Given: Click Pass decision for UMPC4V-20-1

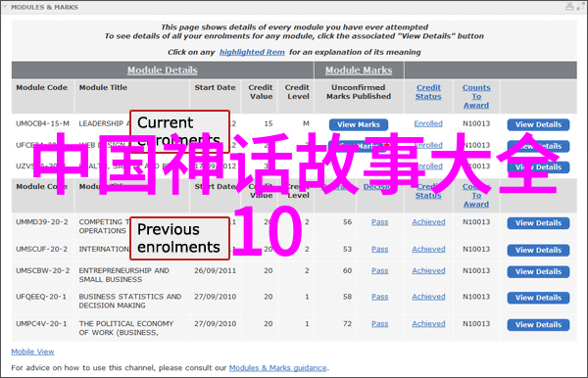Looking at the screenshot, I should [380, 324].
